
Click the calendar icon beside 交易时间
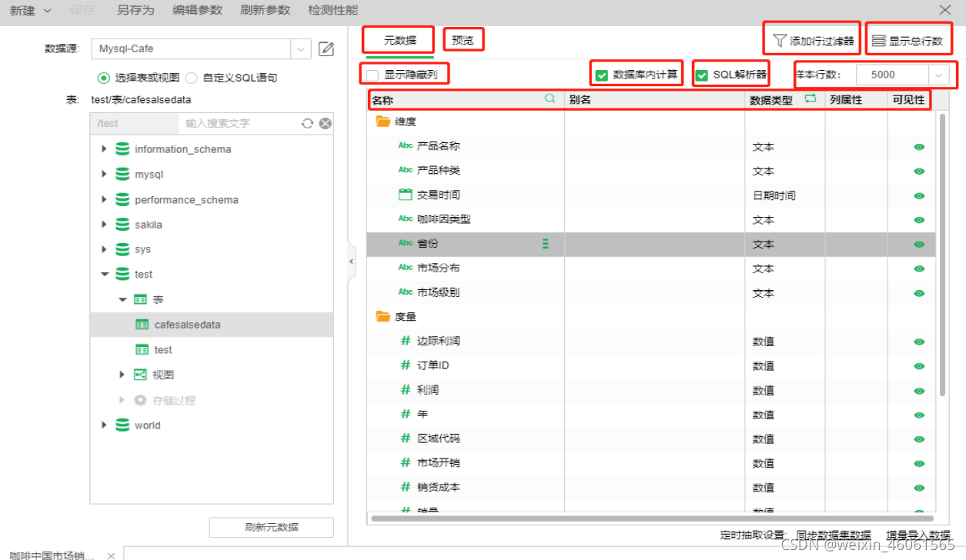[406, 195]
